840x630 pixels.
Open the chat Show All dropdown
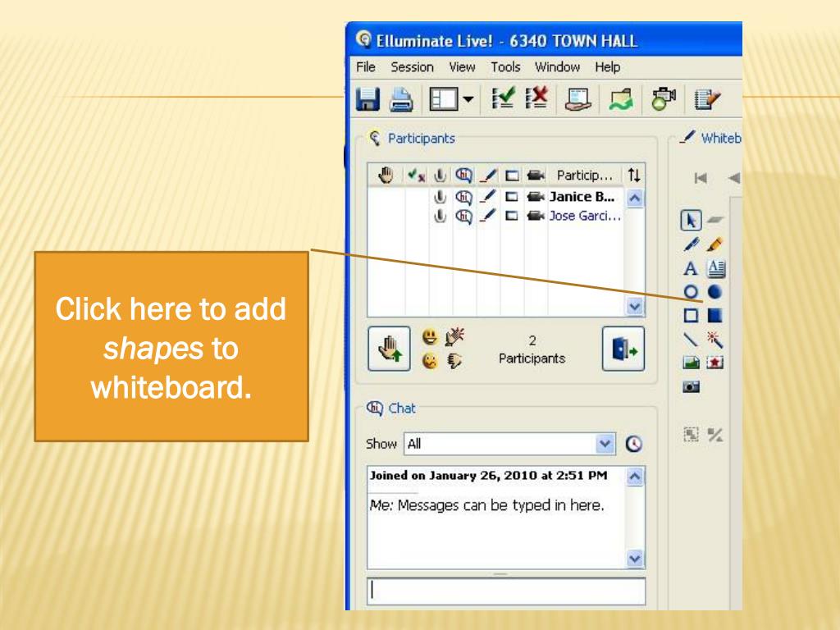(605, 444)
